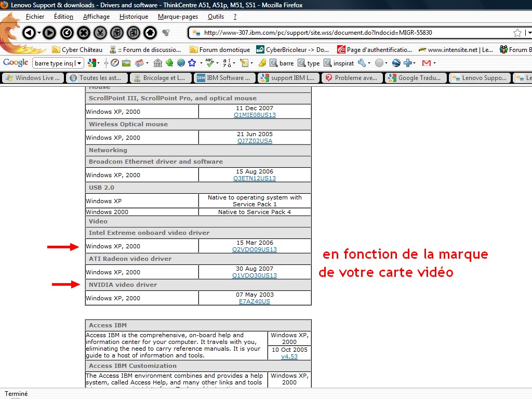
Task: Open the Édition menu
Action: [63, 17]
